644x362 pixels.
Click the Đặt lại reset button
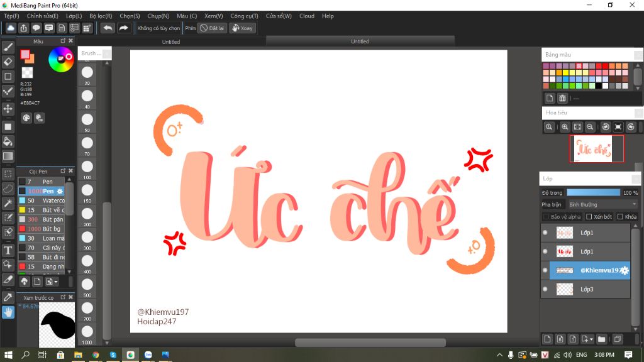click(213, 28)
